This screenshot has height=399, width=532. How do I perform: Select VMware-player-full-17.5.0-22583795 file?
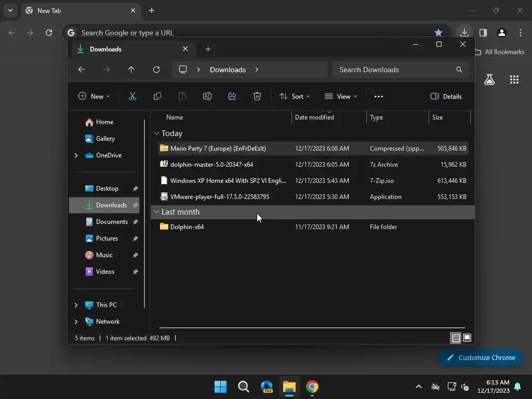pos(313,197)
